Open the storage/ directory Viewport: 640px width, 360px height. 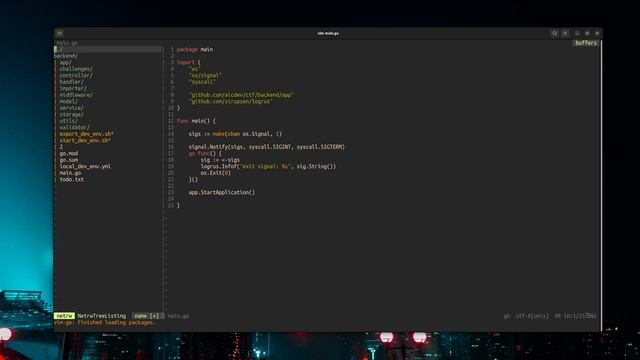[x=71, y=115]
